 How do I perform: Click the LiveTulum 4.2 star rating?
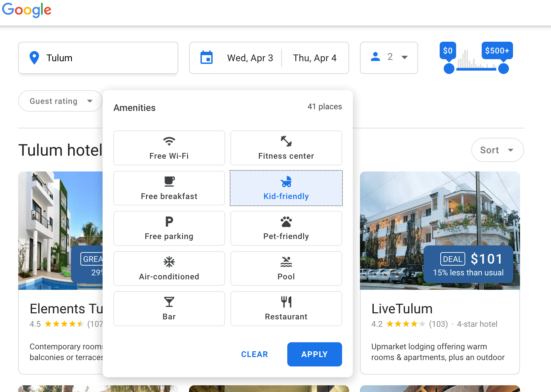[x=406, y=324]
